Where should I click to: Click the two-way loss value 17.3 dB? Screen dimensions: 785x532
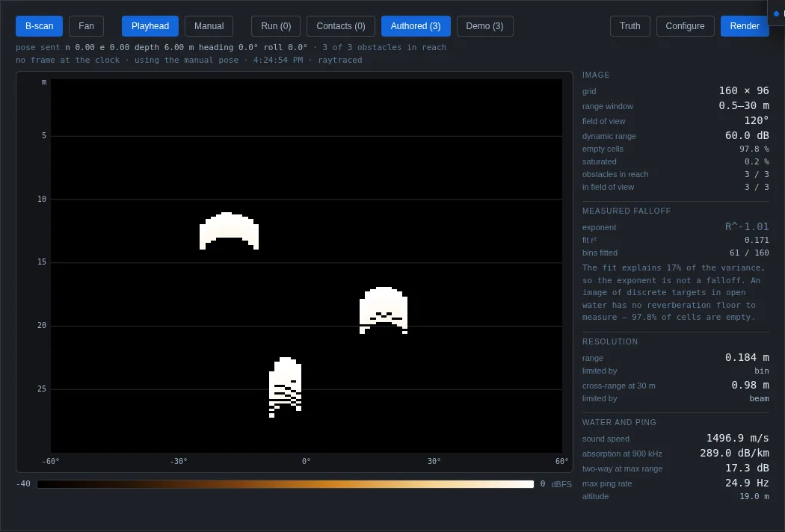click(747, 468)
